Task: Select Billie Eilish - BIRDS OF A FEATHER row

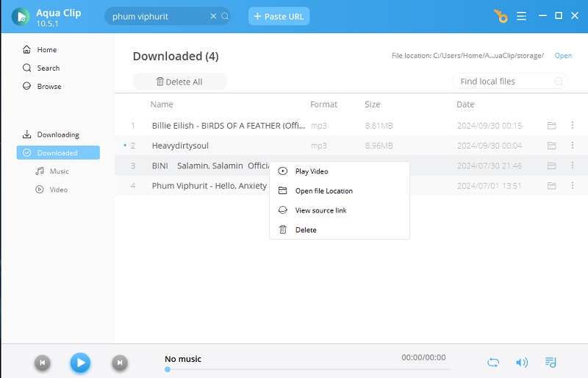Action: (351, 125)
